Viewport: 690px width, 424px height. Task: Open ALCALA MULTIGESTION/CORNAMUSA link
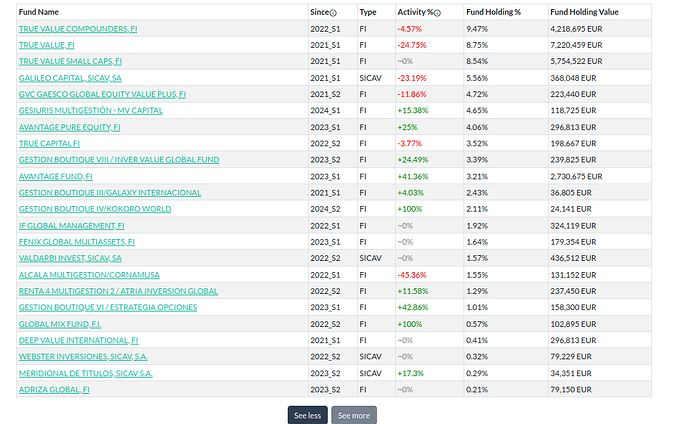[x=89, y=275]
